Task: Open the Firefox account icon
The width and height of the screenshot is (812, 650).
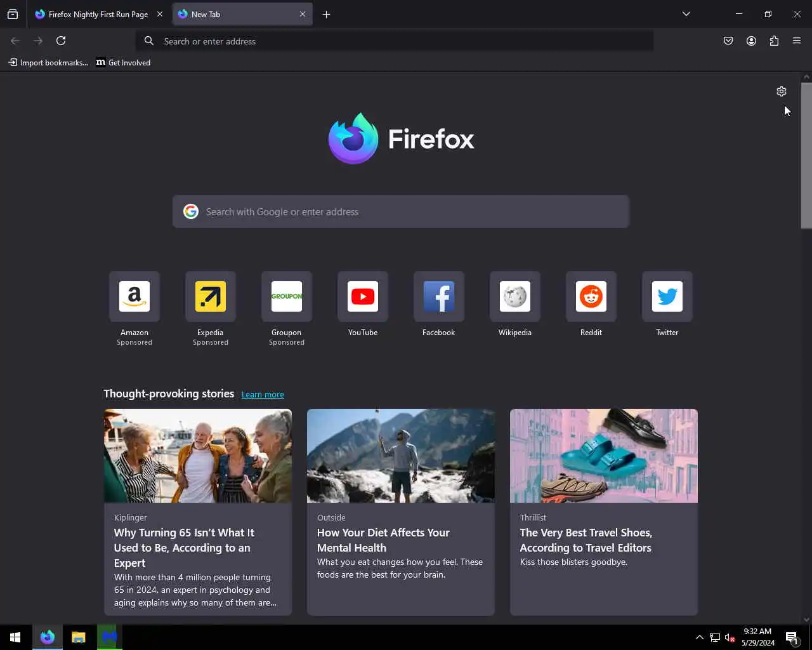Action: coord(751,41)
